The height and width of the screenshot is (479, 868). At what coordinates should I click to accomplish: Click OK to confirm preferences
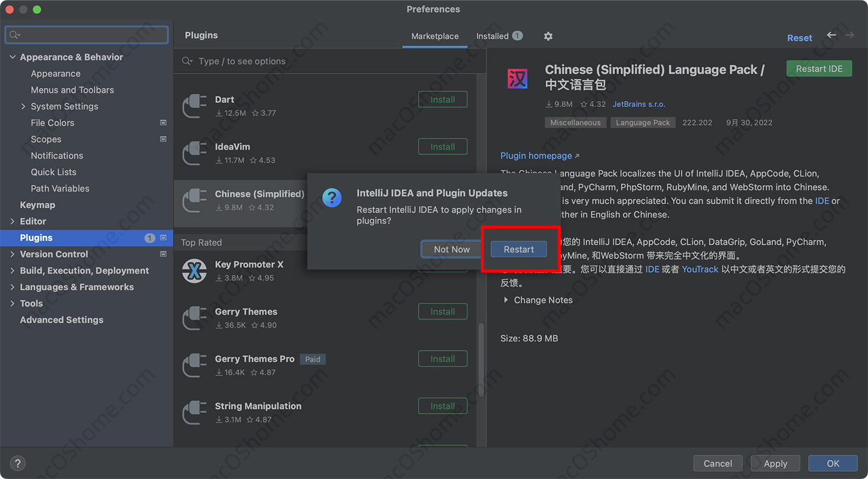[833, 463]
